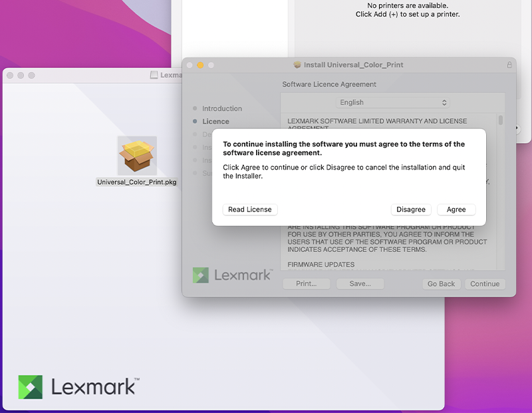
Task: Click 'No printers are available.' text in Printers window
Action: (408, 5)
